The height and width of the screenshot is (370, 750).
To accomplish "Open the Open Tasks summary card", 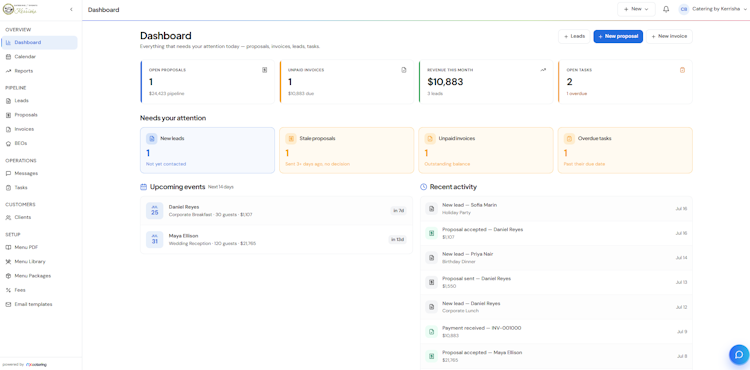I will click(625, 82).
